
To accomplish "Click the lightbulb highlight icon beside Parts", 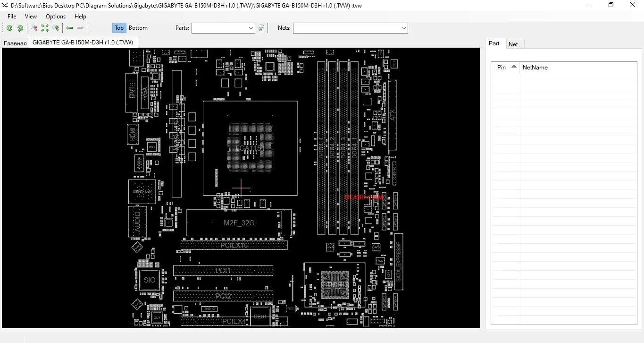I will pyautogui.click(x=261, y=28).
